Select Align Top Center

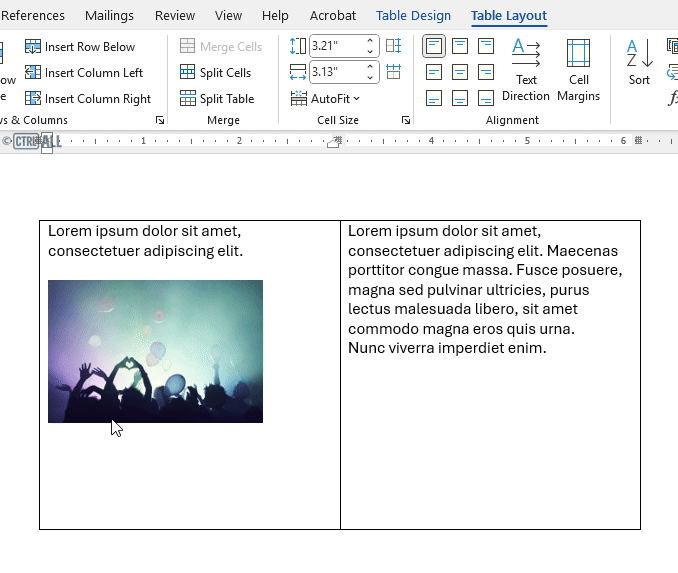(460, 46)
